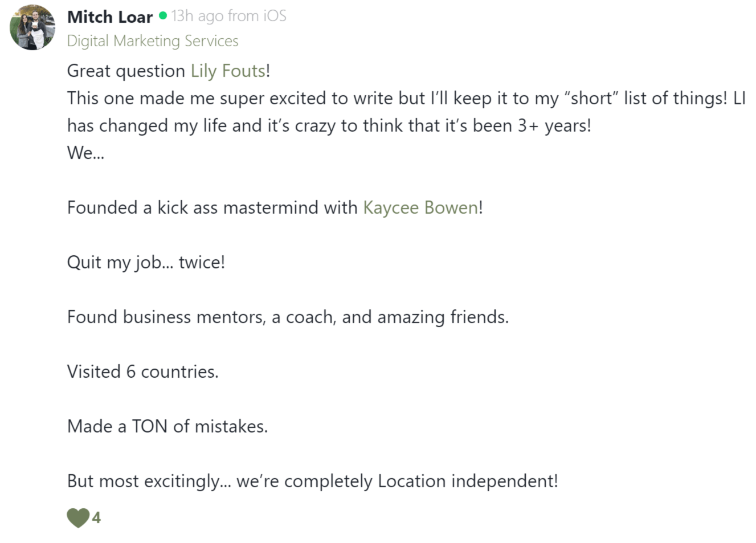The width and height of the screenshot is (756, 543).
Task: Click the 'has changed my life' line
Action: click(329, 125)
